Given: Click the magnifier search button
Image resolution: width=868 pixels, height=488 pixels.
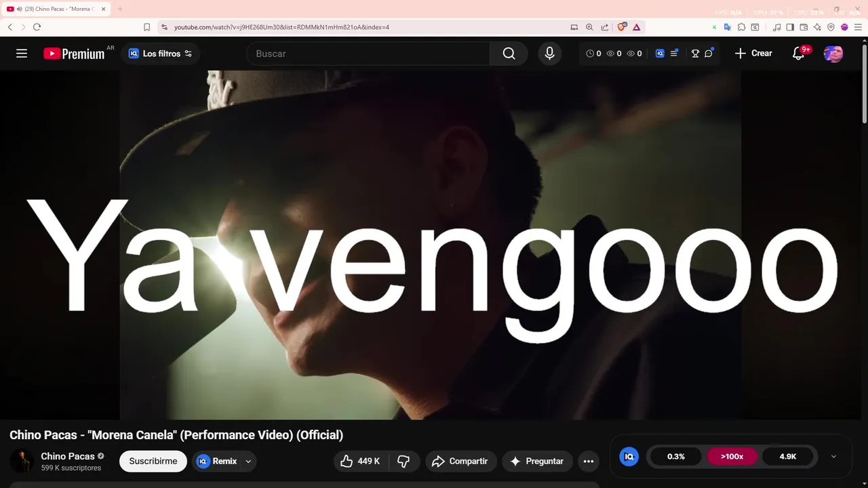Looking at the screenshot, I should [509, 54].
